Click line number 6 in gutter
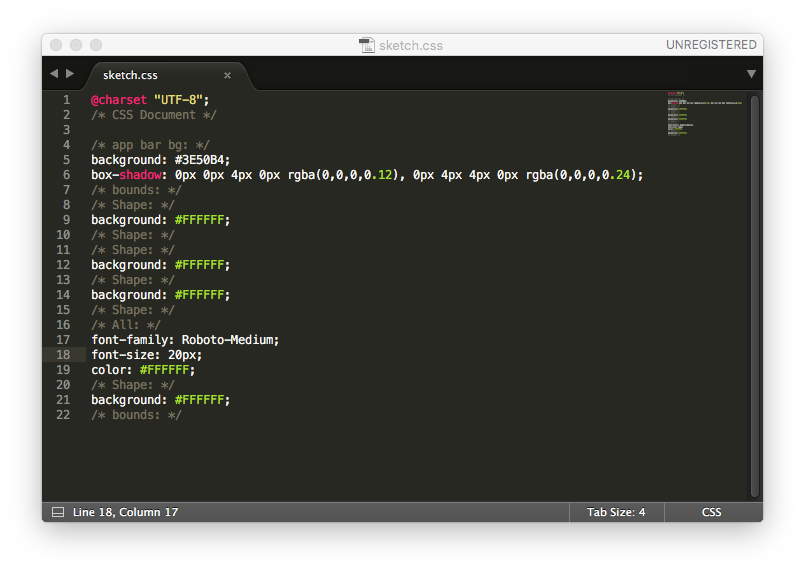The width and height of the screenshot is (805, 572). pos(66,175)
